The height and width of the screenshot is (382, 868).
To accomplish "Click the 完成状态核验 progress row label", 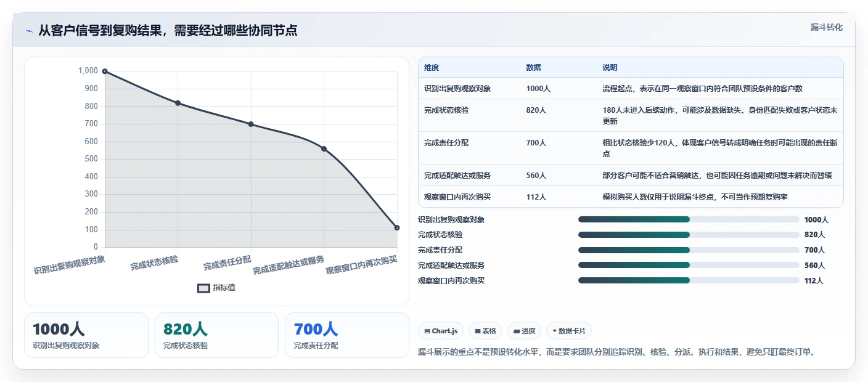I will tap(440, 235).
